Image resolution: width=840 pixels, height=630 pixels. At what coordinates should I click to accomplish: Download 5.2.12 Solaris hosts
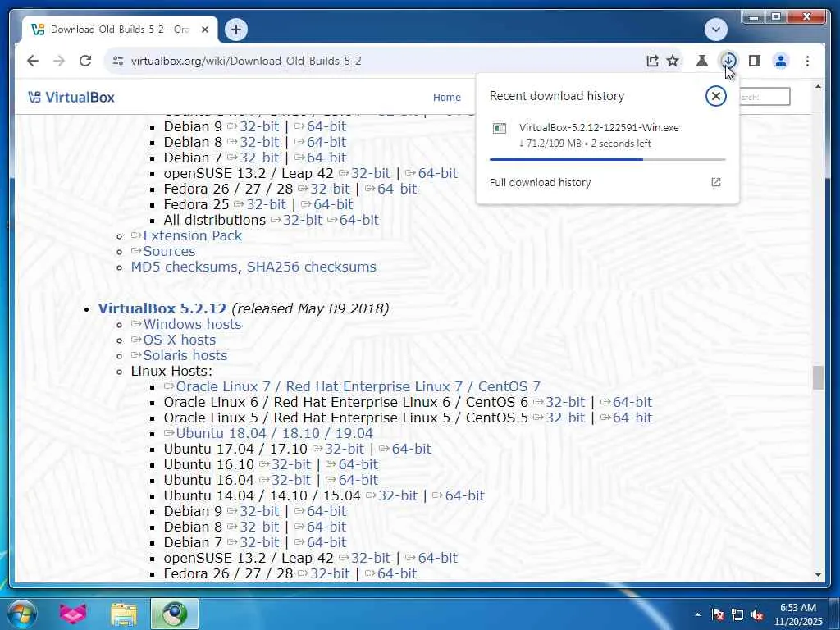185,355
